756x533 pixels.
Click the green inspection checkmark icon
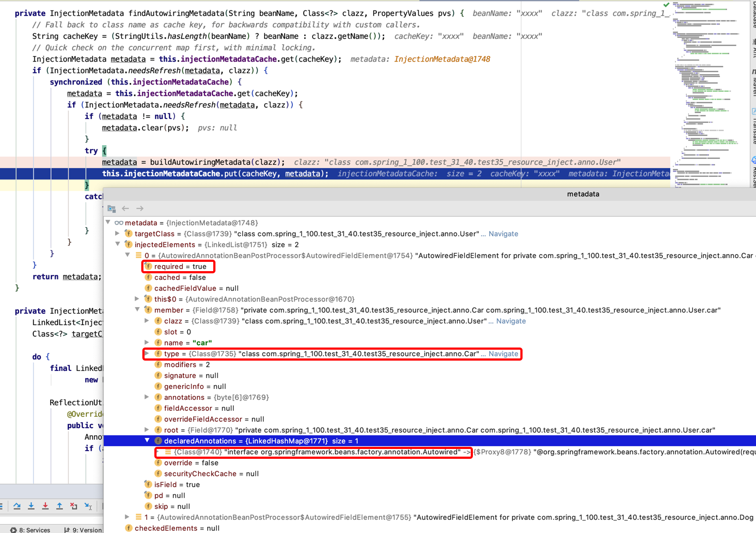coord(666,4)
